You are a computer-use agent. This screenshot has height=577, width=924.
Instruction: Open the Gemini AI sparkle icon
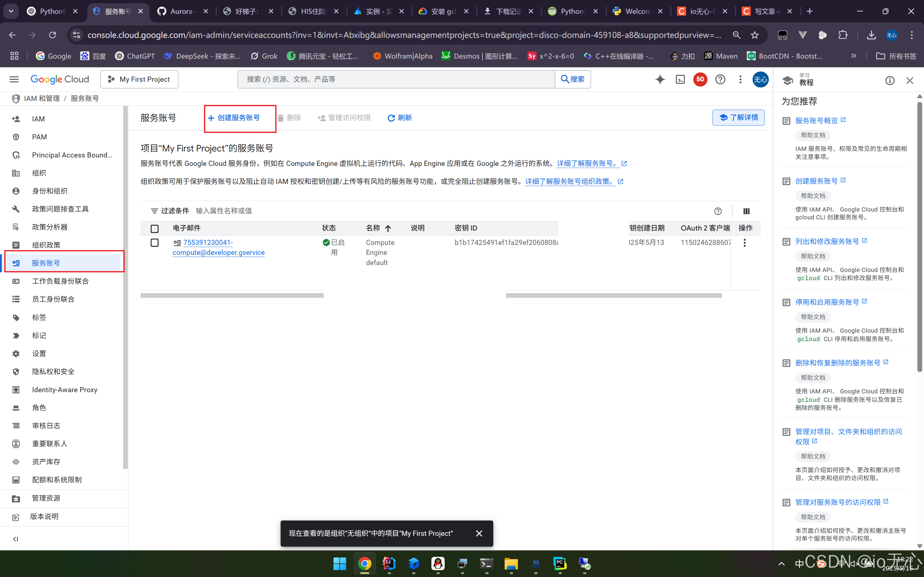pyautogui.click(x=660, y=79)
